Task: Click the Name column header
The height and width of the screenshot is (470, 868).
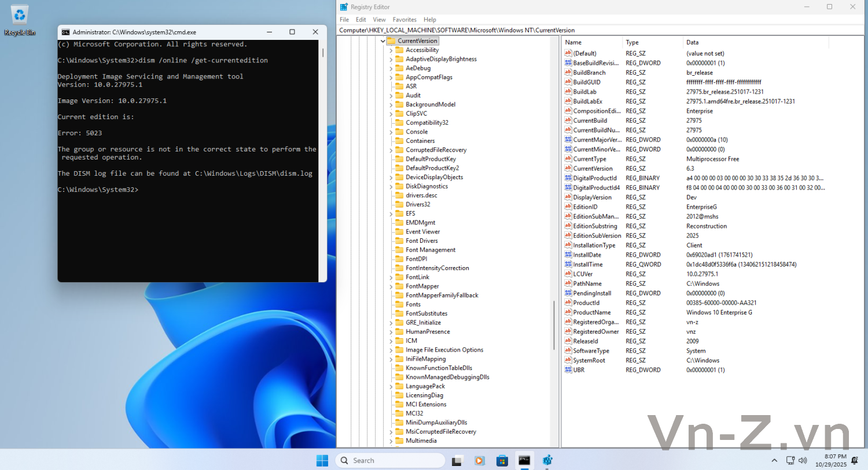Action: (573, 42)
